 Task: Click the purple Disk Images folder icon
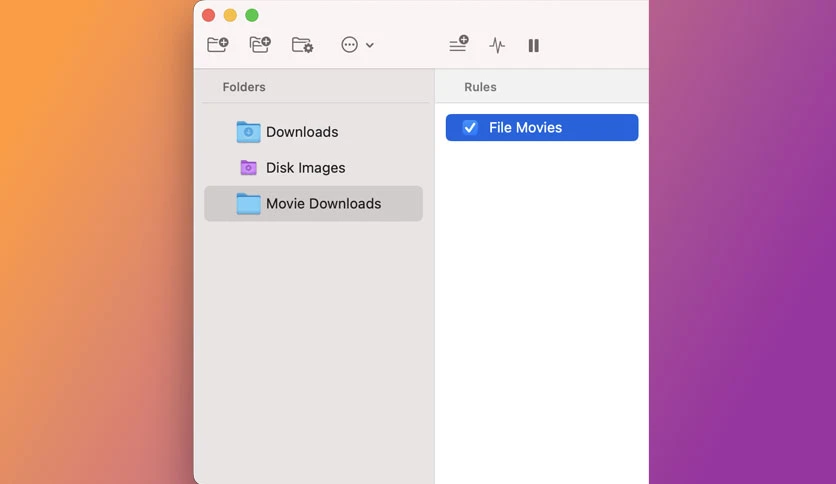point(248,168)
